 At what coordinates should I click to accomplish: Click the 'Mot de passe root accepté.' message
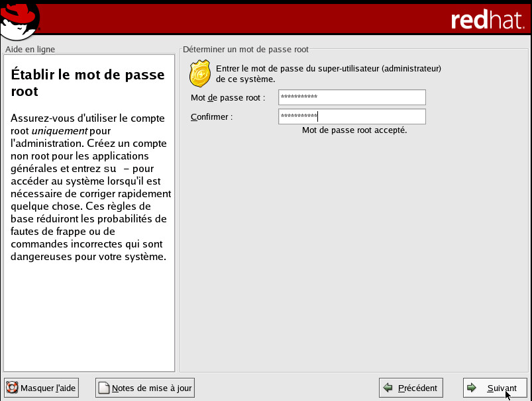354,130
